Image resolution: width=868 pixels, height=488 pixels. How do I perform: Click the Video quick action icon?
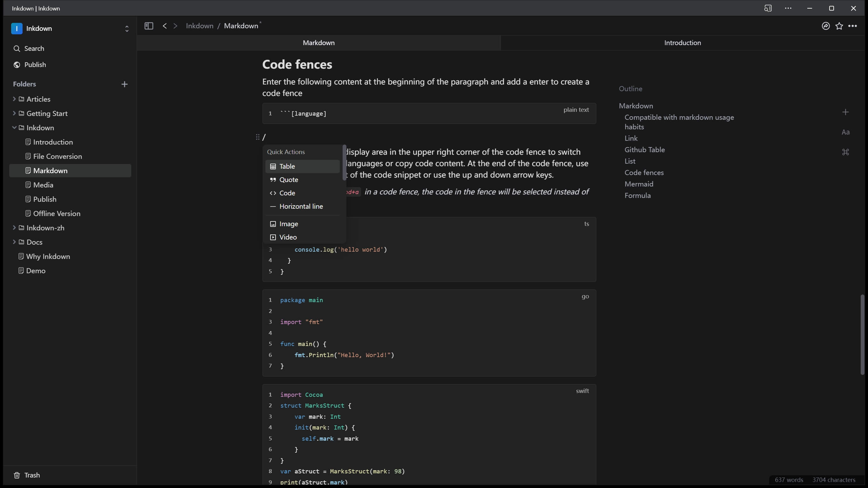[x=273, y=237]
